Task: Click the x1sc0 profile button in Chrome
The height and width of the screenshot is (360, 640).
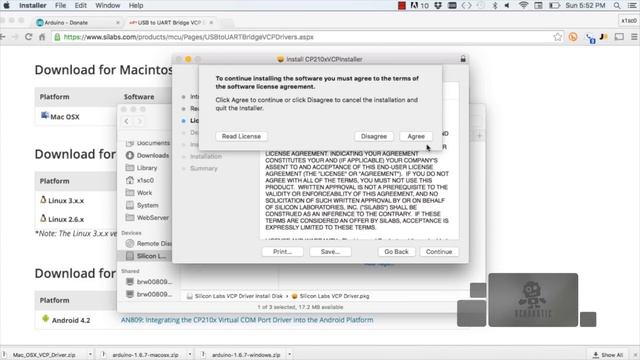Action: [x=629, y=20]
